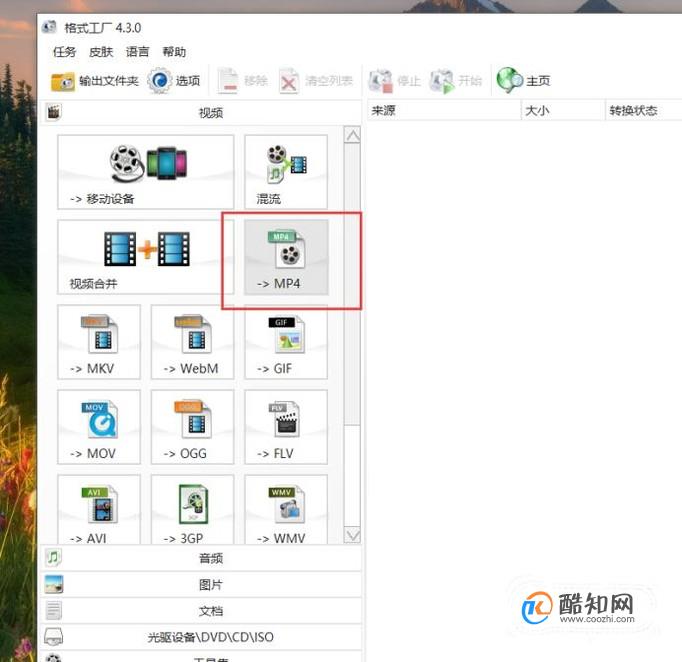Image resolution: width=682 pixels, height=662 pixels.
Task: Choose the WMV conversion tile
Action: coord(286,509)
